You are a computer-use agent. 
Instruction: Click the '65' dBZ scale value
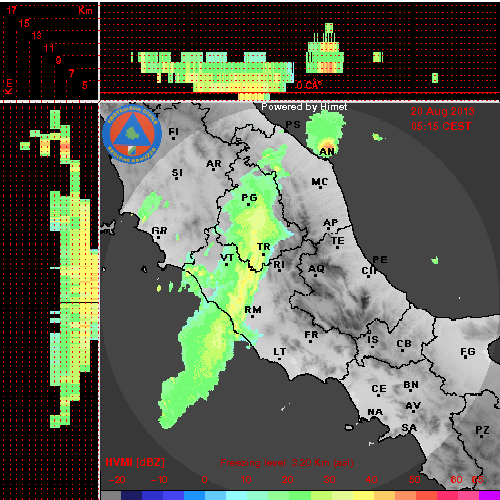477,480
